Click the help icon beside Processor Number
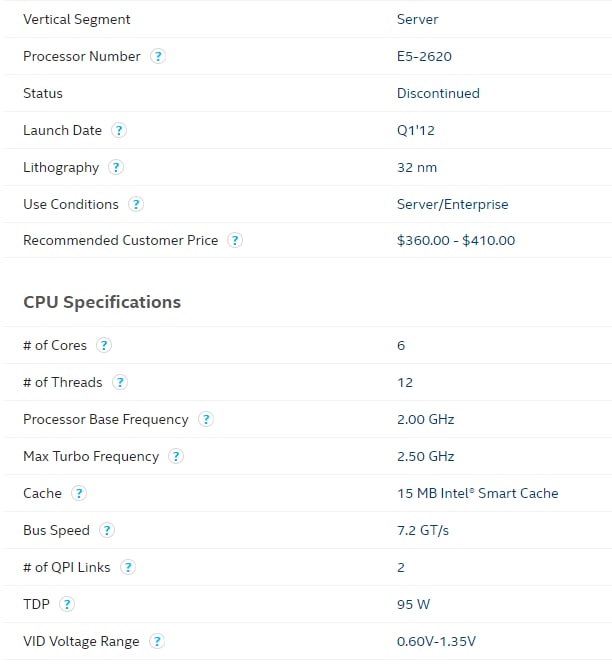Screen dimensions: 612x665 [x=158, y=56]
